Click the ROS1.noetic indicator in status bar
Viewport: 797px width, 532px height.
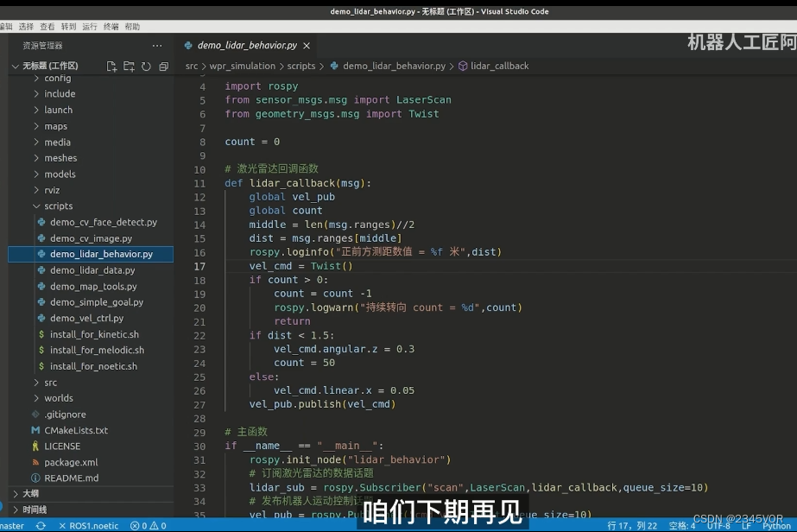point(91,525)
